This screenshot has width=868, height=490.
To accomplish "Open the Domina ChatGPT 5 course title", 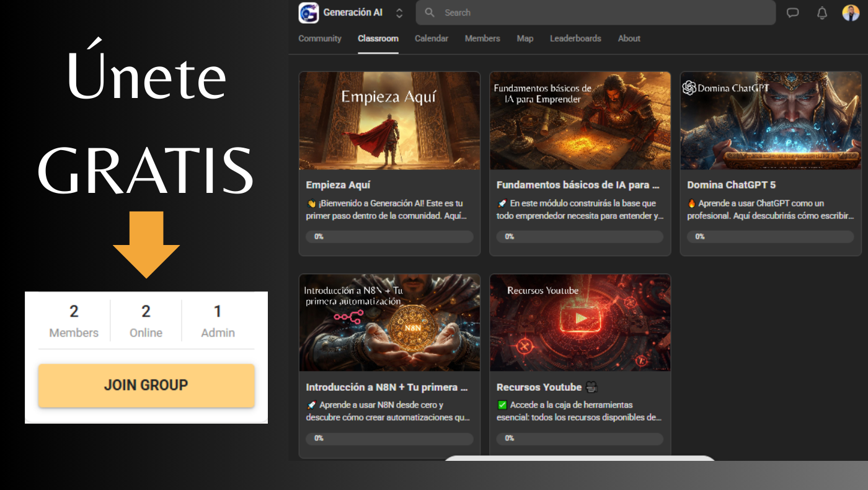I will pos(731,185).
